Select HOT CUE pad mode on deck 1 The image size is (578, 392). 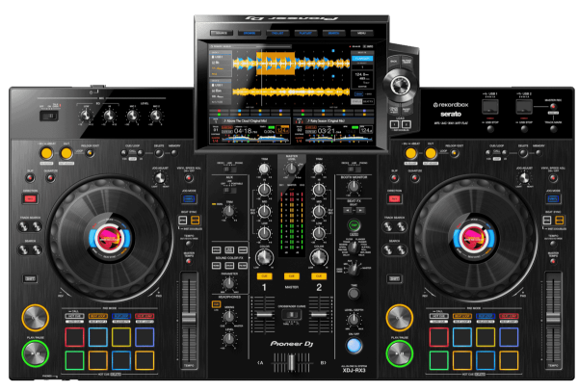tap(74, 316)
